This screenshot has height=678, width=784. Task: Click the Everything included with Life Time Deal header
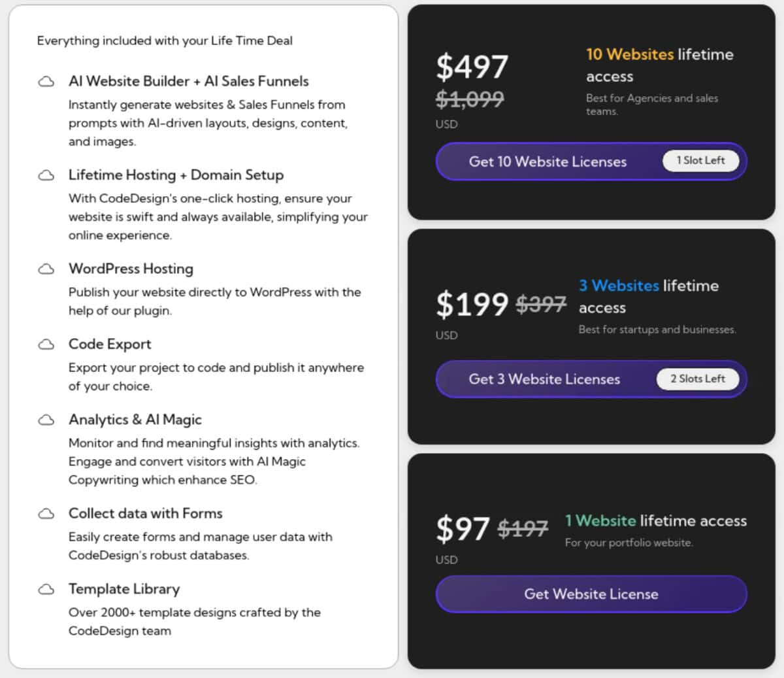165,41
